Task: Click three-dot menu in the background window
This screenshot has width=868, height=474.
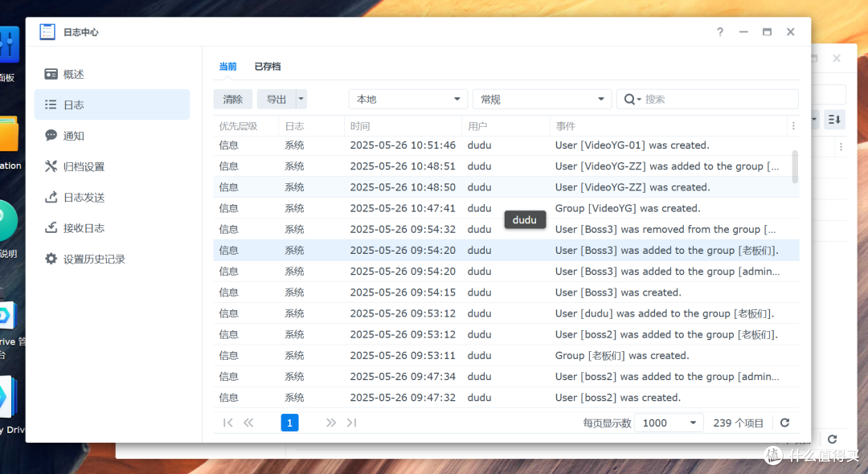Action: pyautogui.click(x=841, y=146)
